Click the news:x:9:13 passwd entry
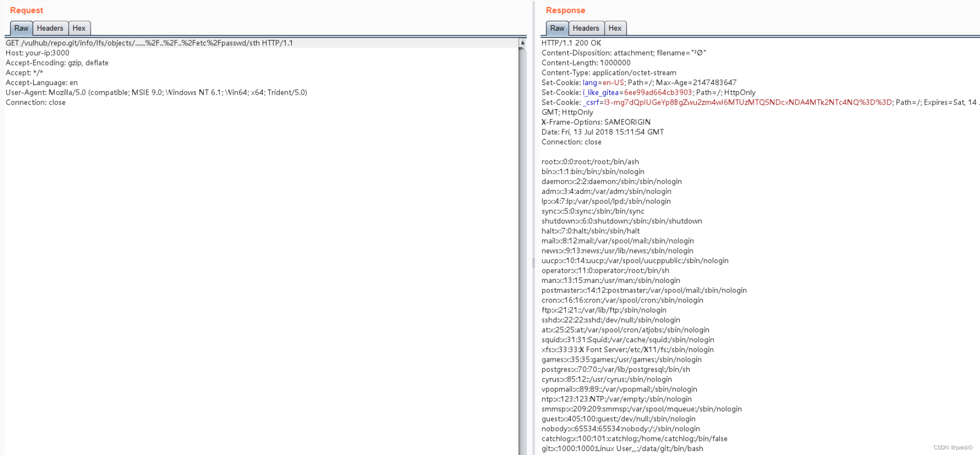Viewport: 980px width, 455px height. [x=618, y=251]
